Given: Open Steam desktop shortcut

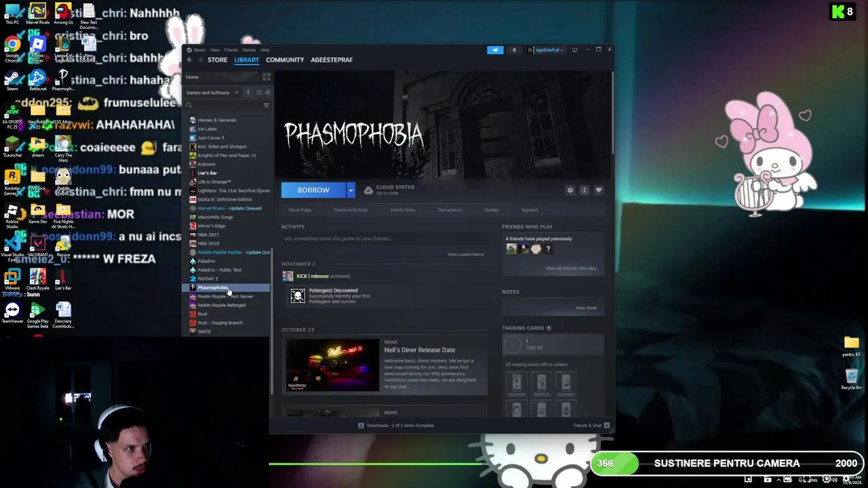Looking at the screenshot, I should point(12,81).
